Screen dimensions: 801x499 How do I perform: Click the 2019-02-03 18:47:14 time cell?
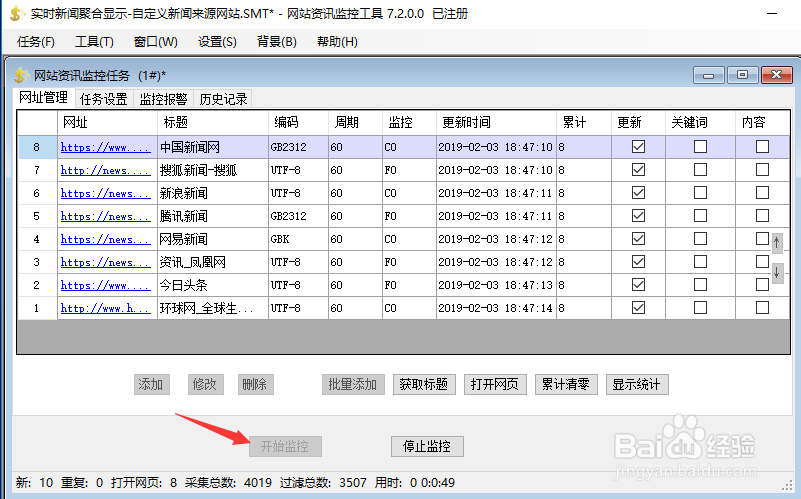coord(496,308)
